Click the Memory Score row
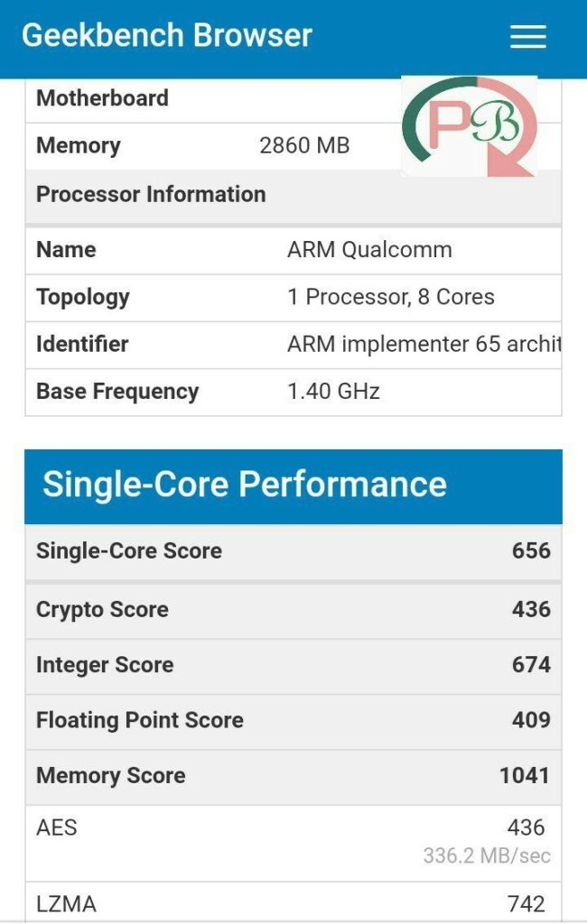This screenshot has height=924, width=587. coord(293,776)
